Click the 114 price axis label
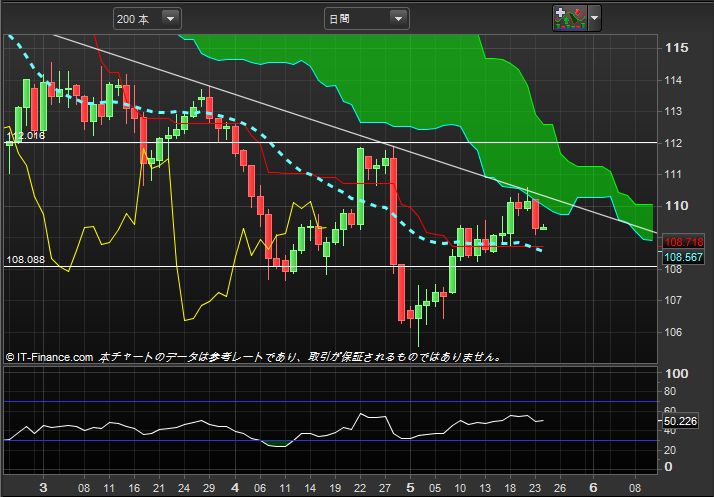Viewport: 714px width, 497px height. pyautogui.click(x=673, y=80)
